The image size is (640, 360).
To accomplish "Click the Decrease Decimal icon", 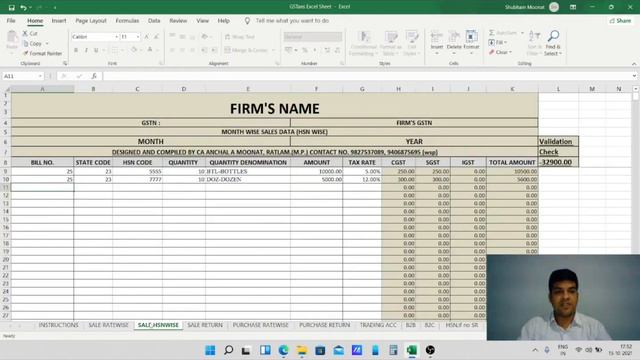I will point(337,50).
